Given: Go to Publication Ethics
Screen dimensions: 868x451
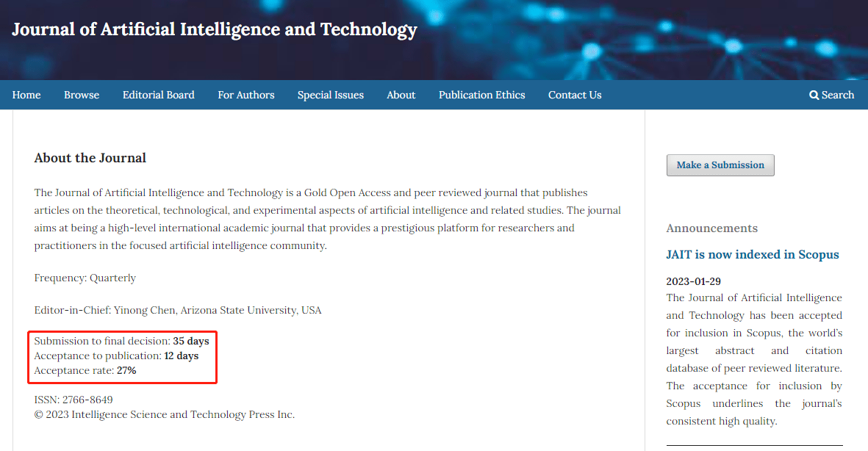Looking at the screenshot, I should pos(481,95).
